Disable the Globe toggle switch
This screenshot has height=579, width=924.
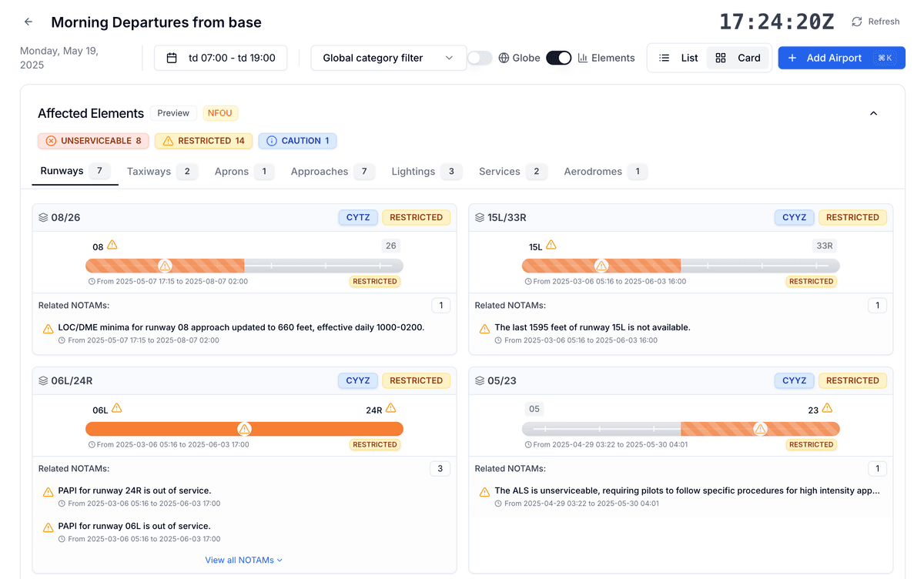[558, 57]
